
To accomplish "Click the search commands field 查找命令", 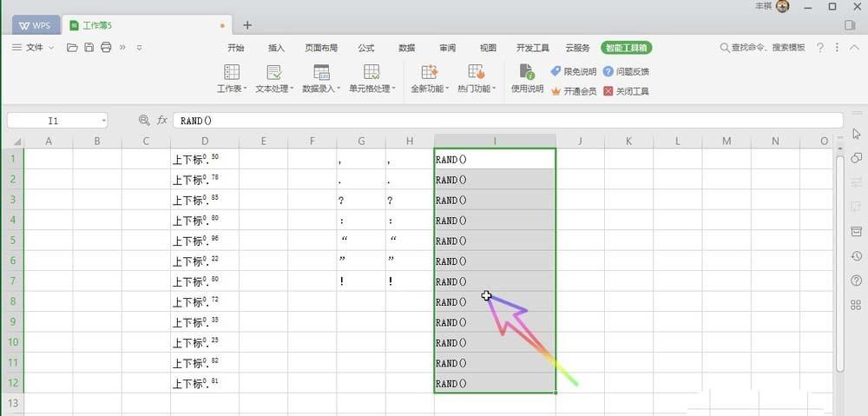I will (763, 48).
